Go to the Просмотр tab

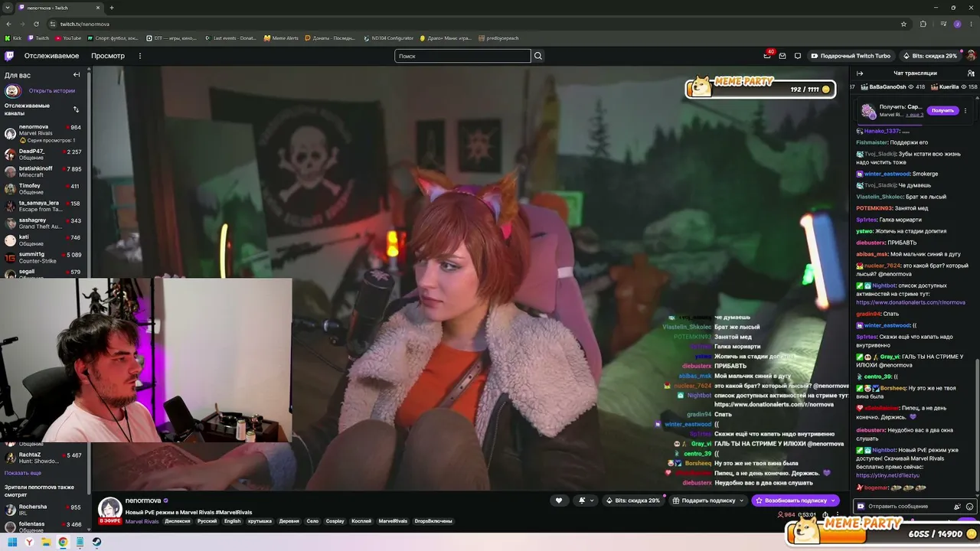coord(108,56)
